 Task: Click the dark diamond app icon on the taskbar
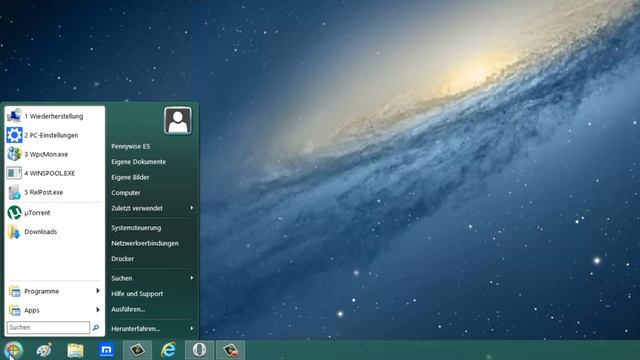(x=138, y=350)
